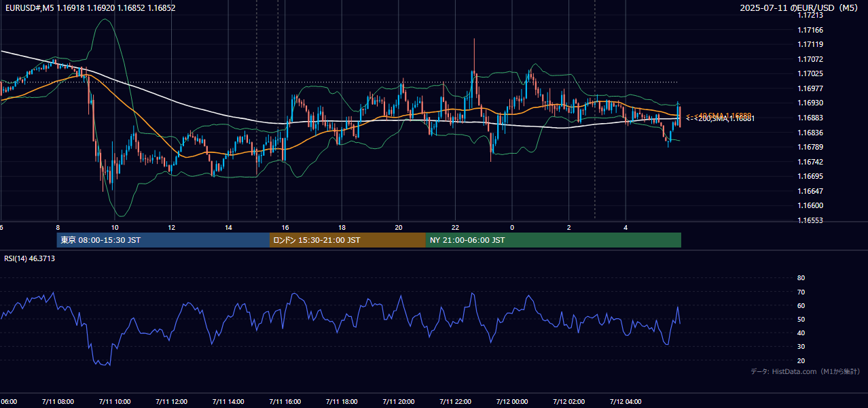868x408 pixels.
Task: Click RSI level label 20
Action: pyautogui.click(x=801, y=360)
